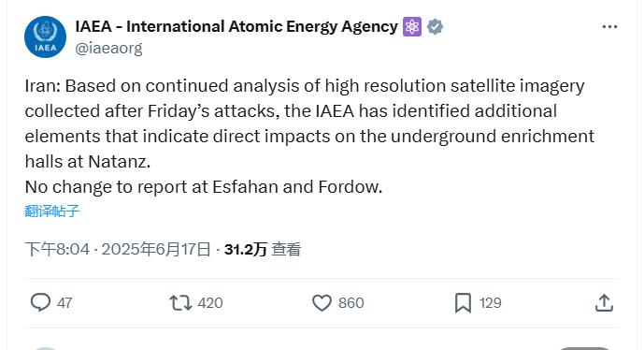Open the @iaeaorg handle link
Screen dimensions: 644x350
tap(108, 48)
